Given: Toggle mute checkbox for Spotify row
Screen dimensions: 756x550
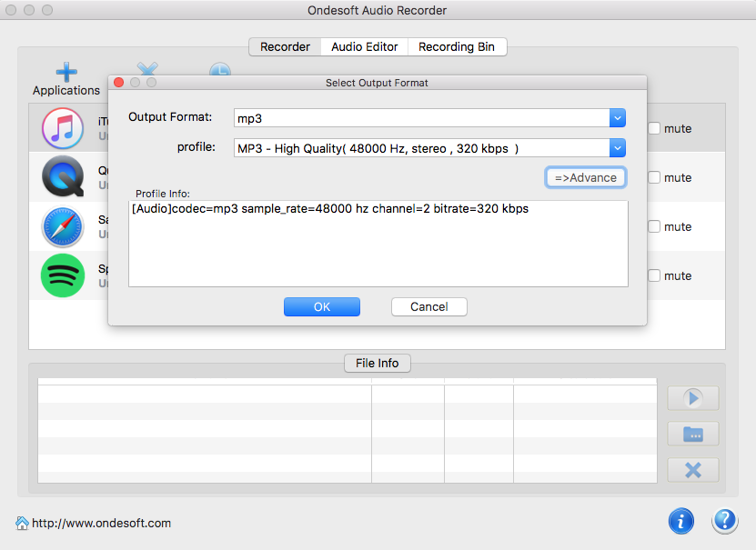Looking at the screenshot, I should [x=654, y=276].
